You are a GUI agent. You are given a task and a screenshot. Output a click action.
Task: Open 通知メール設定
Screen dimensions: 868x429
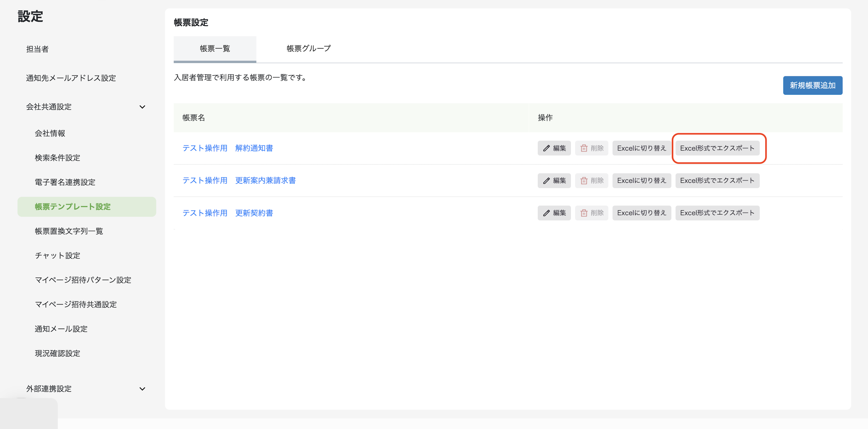tap(61, 329)
